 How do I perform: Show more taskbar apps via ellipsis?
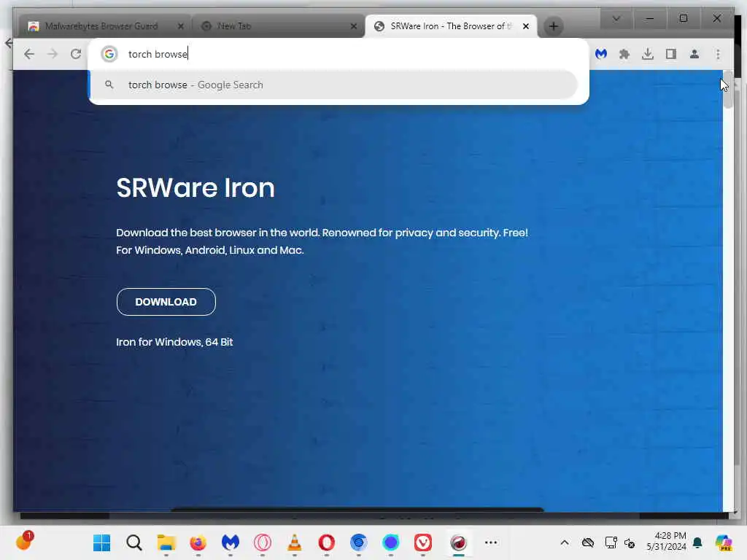click(491, 542)
